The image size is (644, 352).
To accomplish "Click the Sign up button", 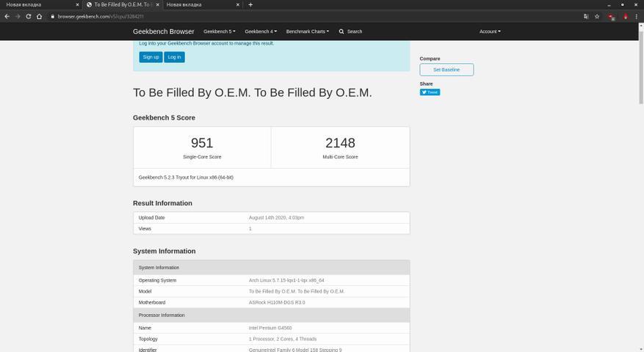I will 151,57.
